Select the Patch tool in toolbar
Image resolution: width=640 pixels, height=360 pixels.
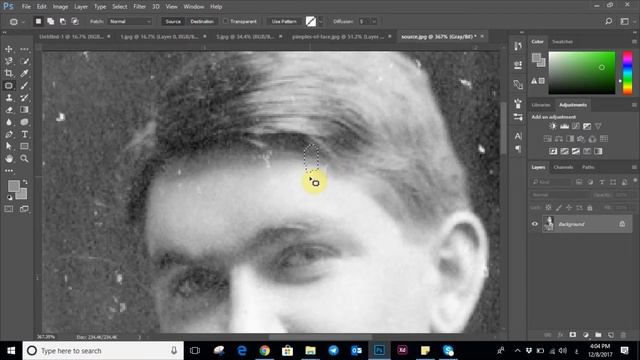pyautogui.click(x=9, y=86)
